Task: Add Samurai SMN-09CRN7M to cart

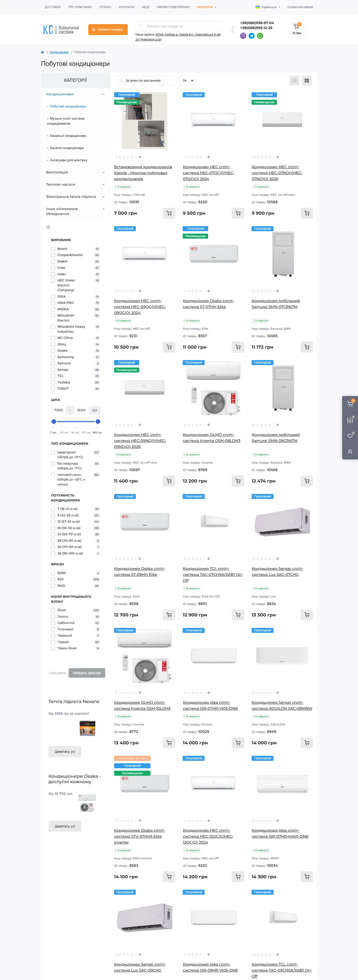Action: point(307,481)
